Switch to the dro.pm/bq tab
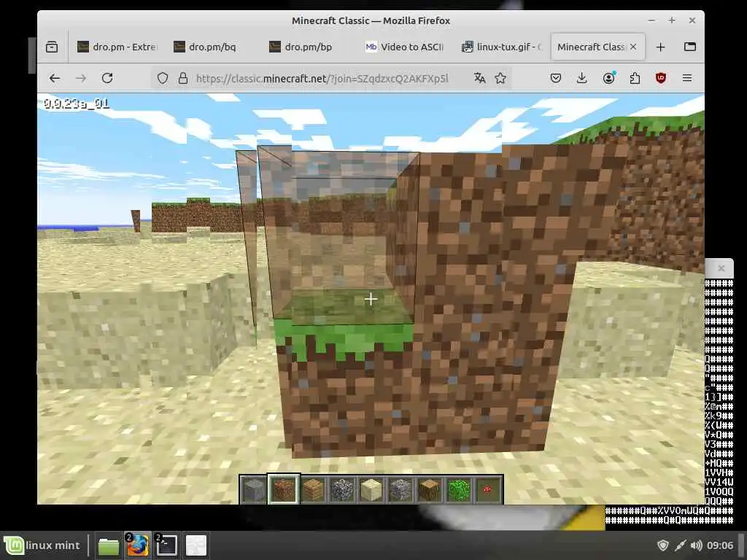 212,47
